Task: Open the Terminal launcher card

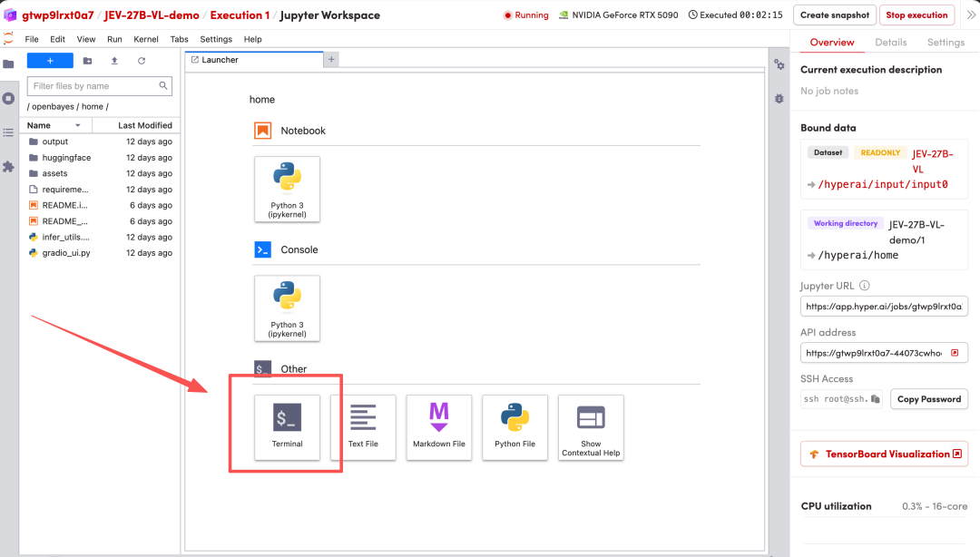Action: [x=287, y=427]
